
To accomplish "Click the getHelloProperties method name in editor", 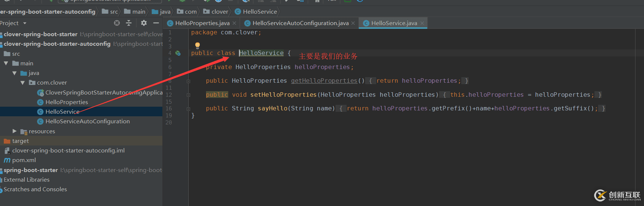I will (x=324, y=81).
